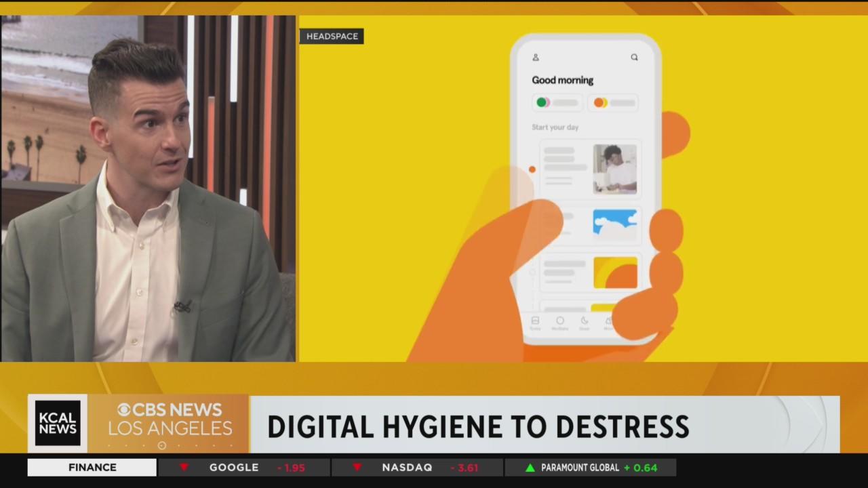Select the Meditate icon in phone bottom bar
The width and height of the screenshot is (868, 488).
coord(559,321)
